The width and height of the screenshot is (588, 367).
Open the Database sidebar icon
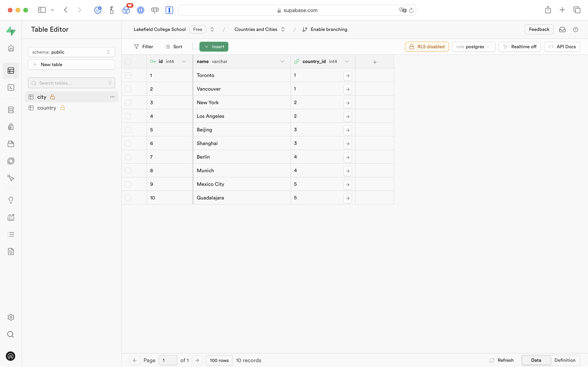(11, 110)
